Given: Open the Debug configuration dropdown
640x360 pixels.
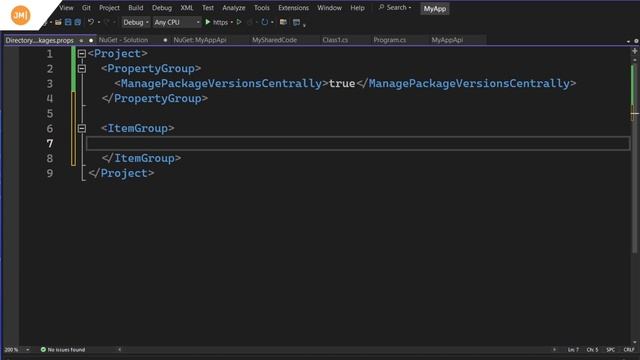Looking at the screenshot, I should point(136,22).
